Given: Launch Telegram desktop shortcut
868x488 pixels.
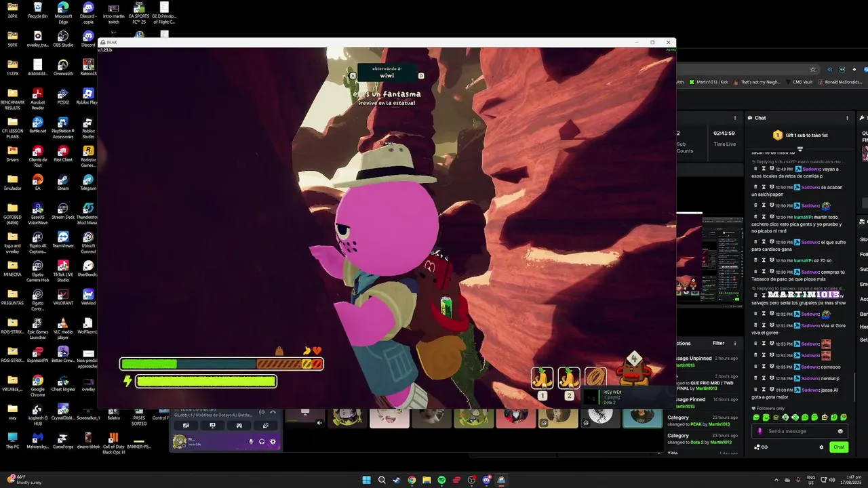Looking at the screenshot, I should pos(88,182).
